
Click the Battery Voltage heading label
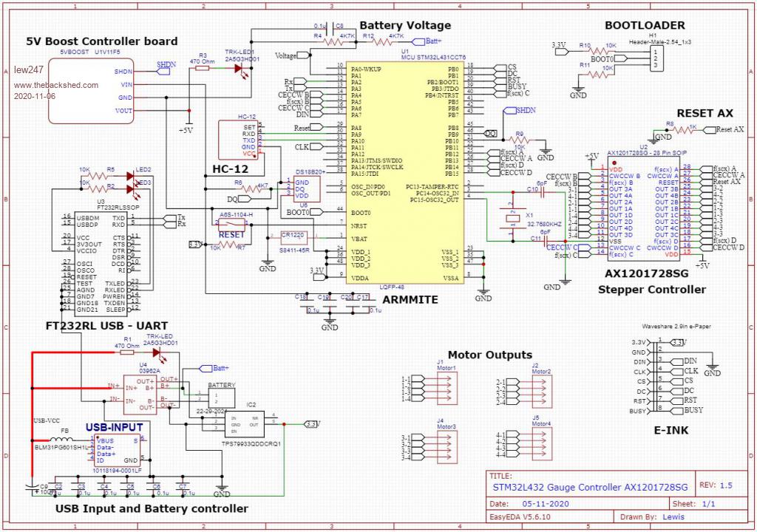click(x=404, y=25)
